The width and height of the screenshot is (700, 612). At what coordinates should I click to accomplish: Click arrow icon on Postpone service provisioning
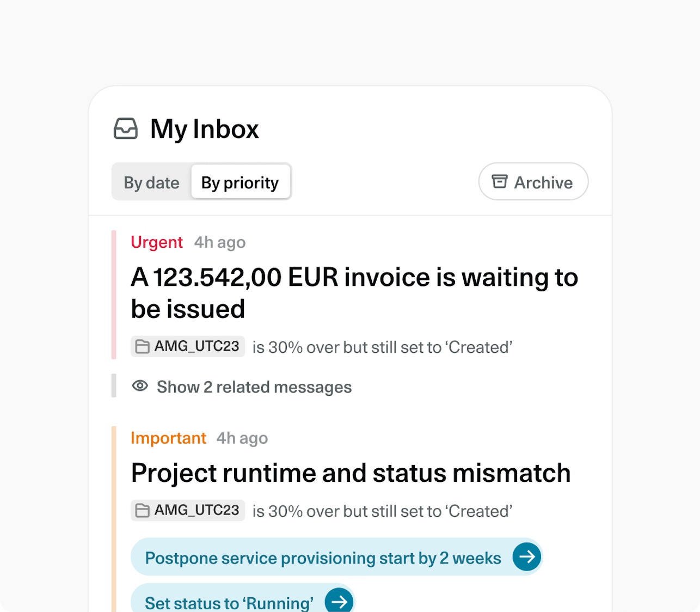526,556
